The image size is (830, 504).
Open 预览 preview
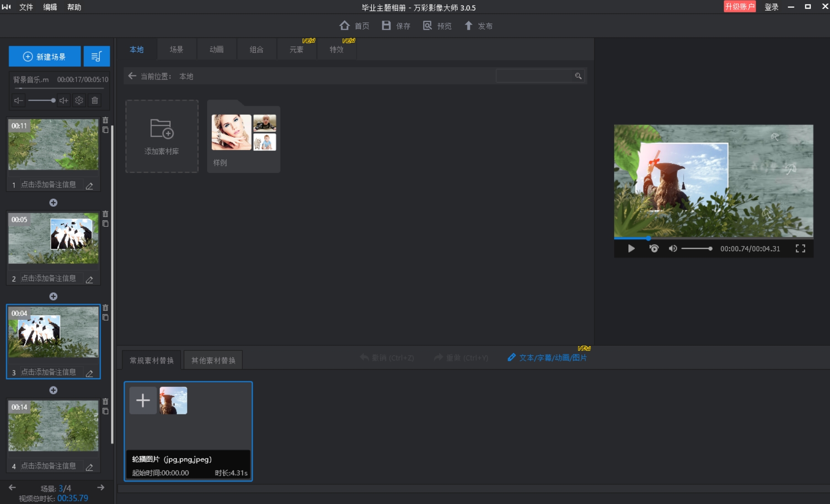[x=437, y=26]
